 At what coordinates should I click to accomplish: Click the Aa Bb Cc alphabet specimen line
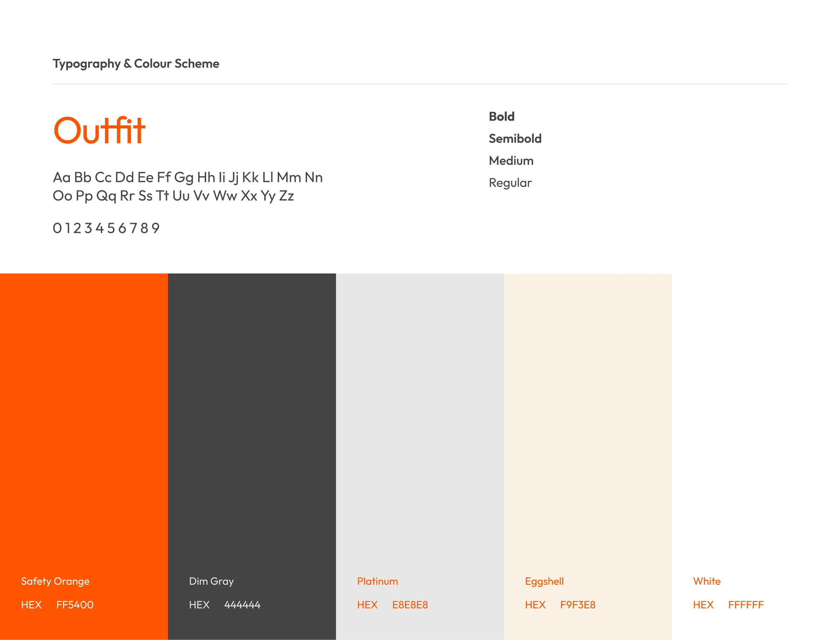click(188, 177)
